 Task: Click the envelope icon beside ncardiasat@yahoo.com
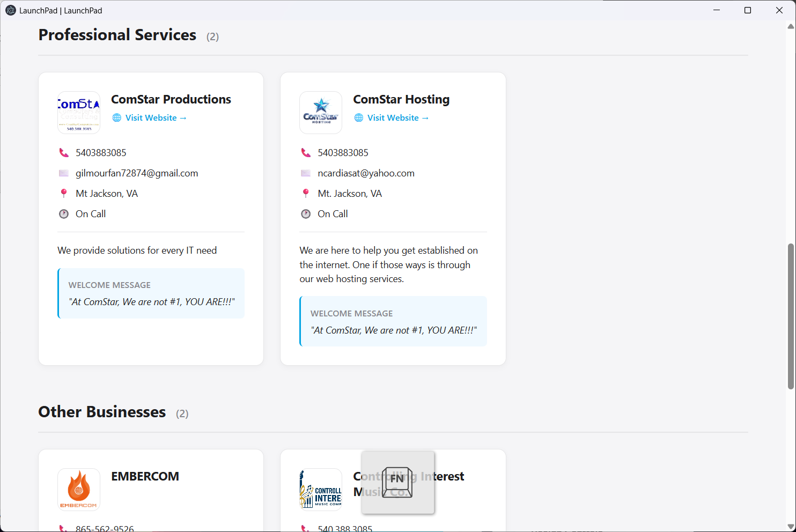tap(306, 173)
